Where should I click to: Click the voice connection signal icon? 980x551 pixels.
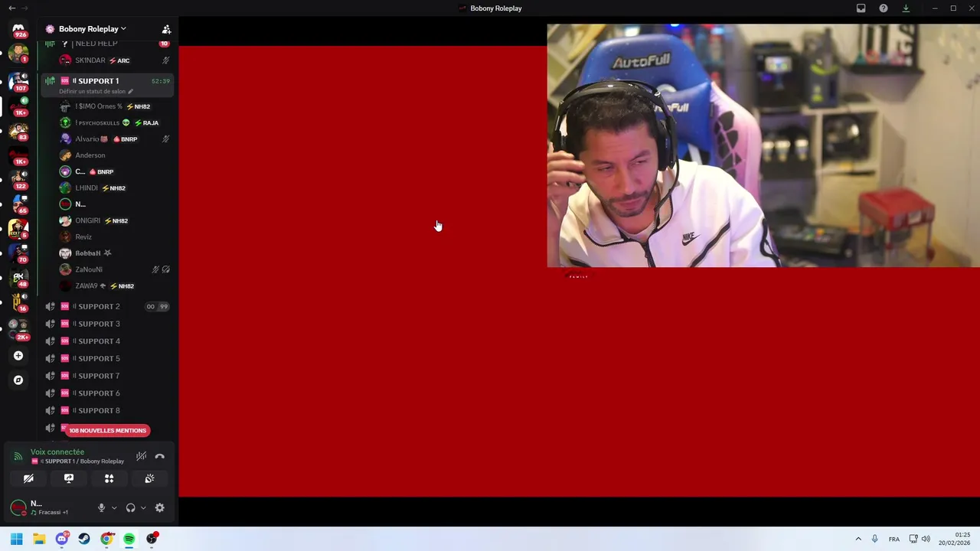pyautogui.click(x=18, y=456)
